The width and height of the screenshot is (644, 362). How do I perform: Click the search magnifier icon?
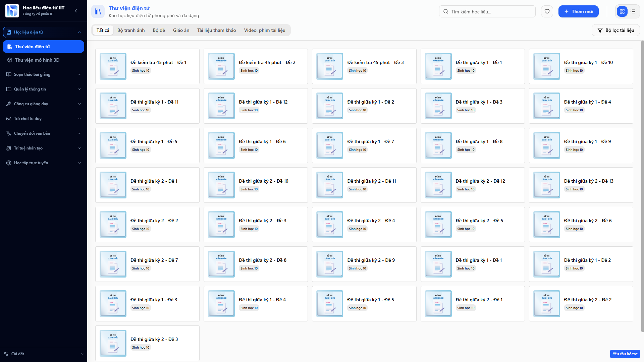pos(445,11)
